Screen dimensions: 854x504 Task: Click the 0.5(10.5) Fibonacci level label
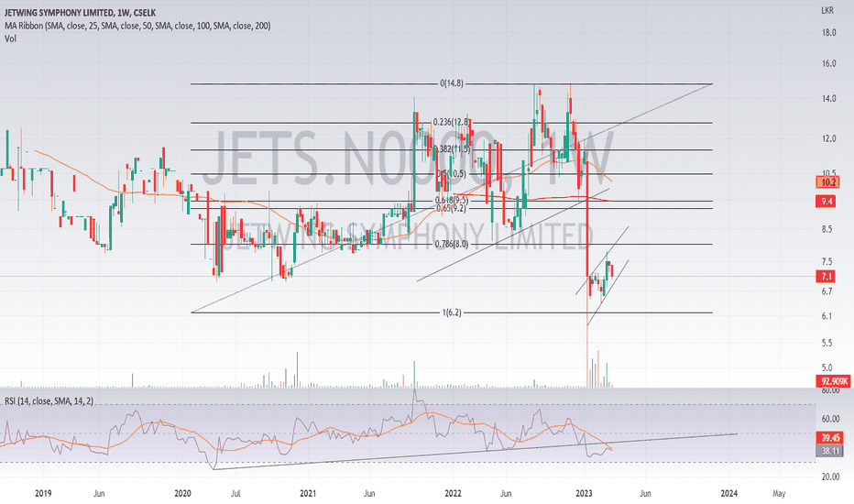(451, 174)
